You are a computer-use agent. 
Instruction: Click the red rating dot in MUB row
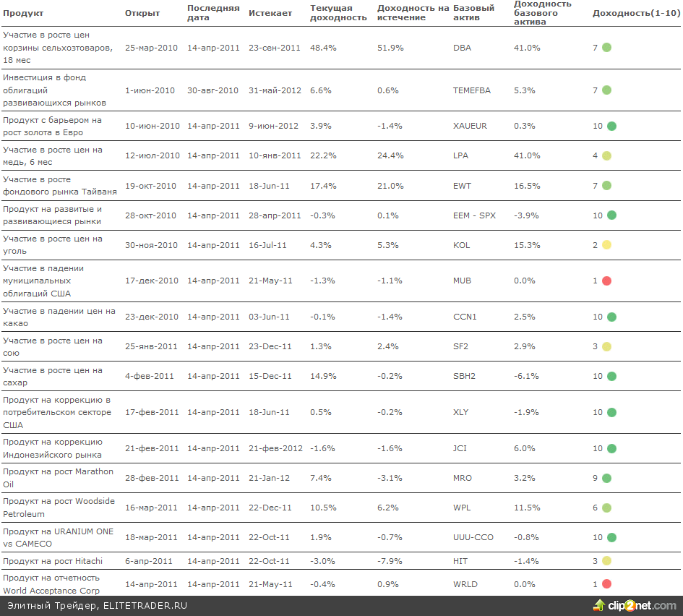coord(606,281)
